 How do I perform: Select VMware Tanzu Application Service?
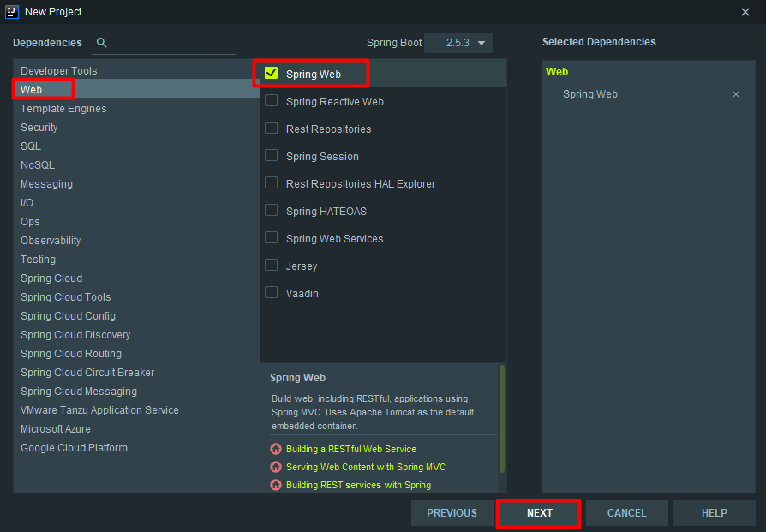(x=136, y=410)
